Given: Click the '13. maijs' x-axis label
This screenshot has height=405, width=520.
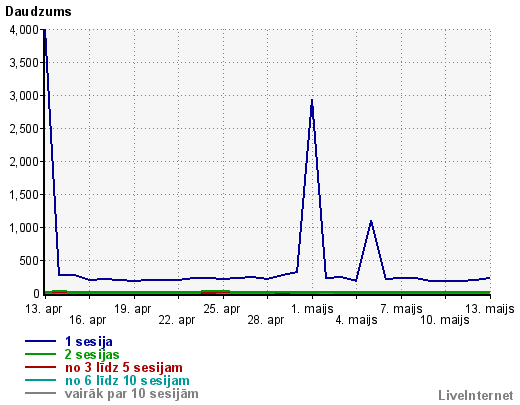Looking at the screenshot, I should point(490,309).
